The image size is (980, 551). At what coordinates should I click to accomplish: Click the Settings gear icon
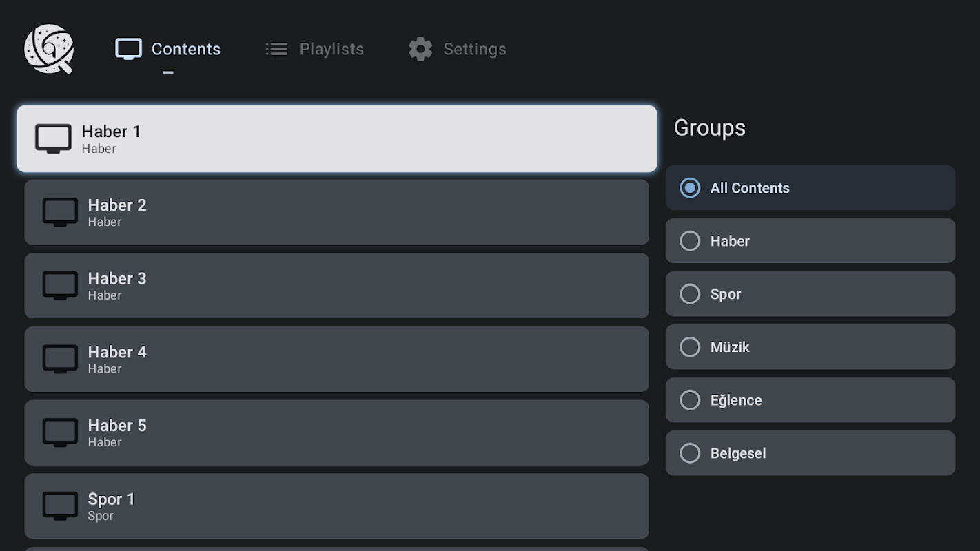coord(420,49)
